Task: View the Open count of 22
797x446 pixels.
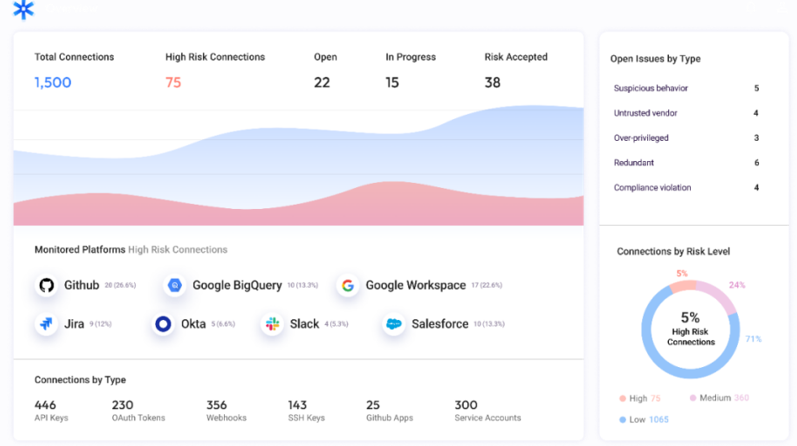Action: tap(321, 83)
